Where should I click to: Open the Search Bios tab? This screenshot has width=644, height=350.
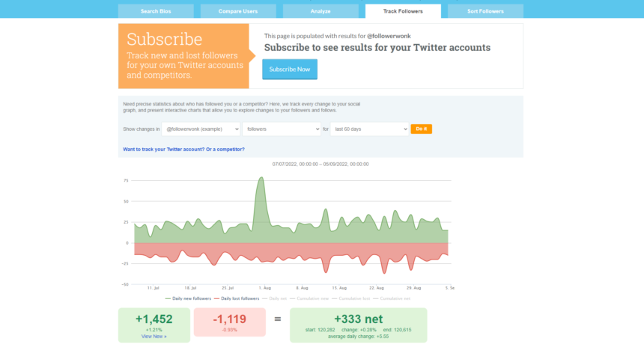(156, 11)
